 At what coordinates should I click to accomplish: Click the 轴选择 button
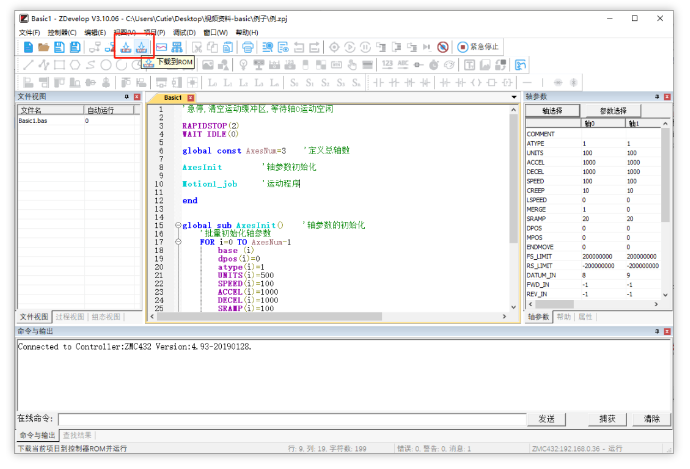553,110
